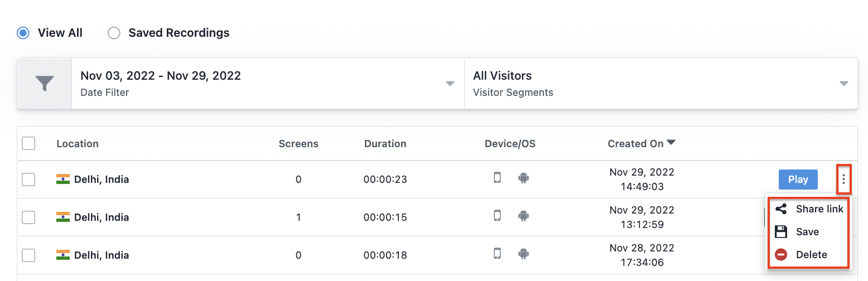Click Delhi, India in the 00:00:15 row
The image size is (868, 281).
click(102, 217)
